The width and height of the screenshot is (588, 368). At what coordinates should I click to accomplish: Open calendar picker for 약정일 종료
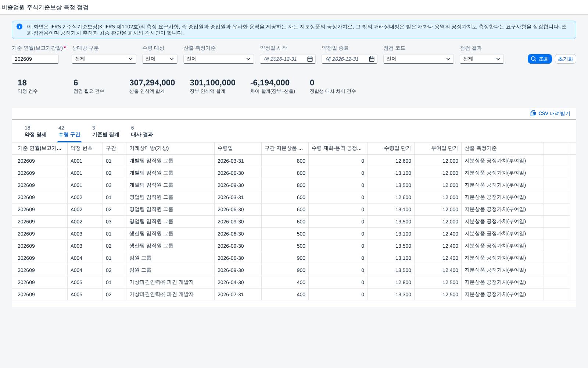pos(372,59)
